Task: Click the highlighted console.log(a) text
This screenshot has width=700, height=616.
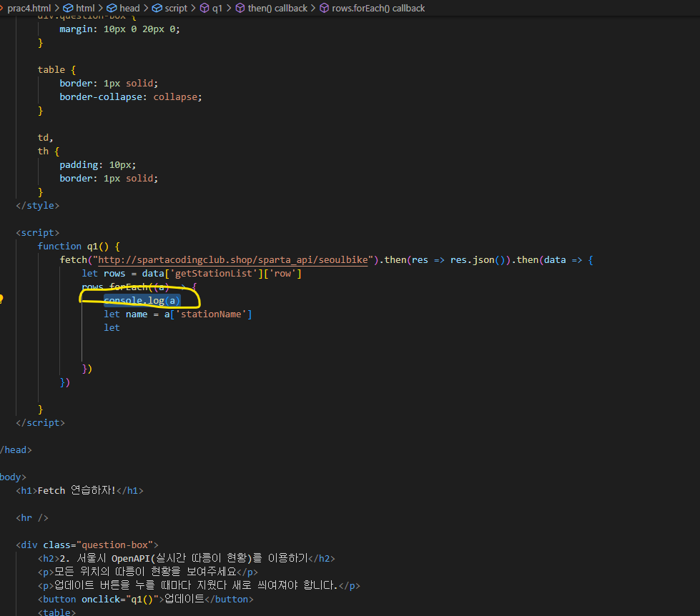Action: [142, 301]
